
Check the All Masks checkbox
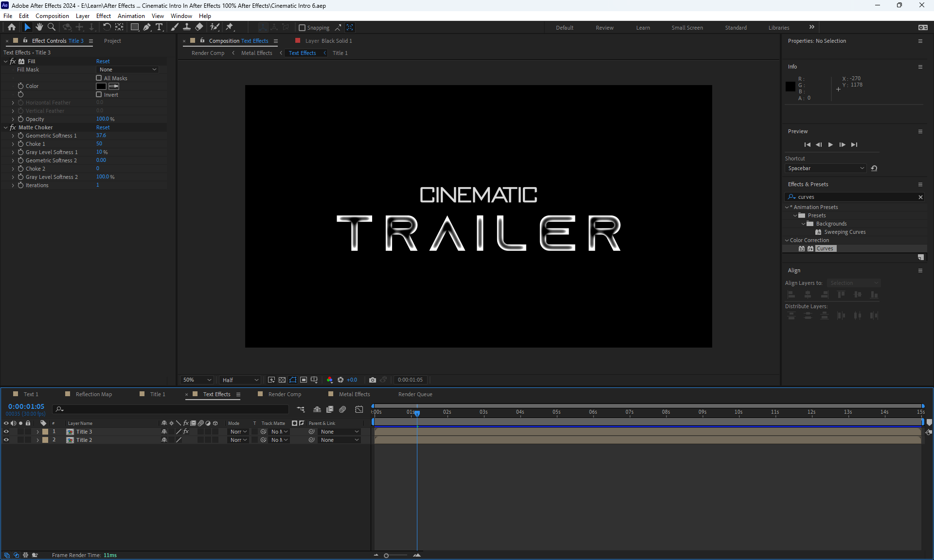[x=99, y=78]
